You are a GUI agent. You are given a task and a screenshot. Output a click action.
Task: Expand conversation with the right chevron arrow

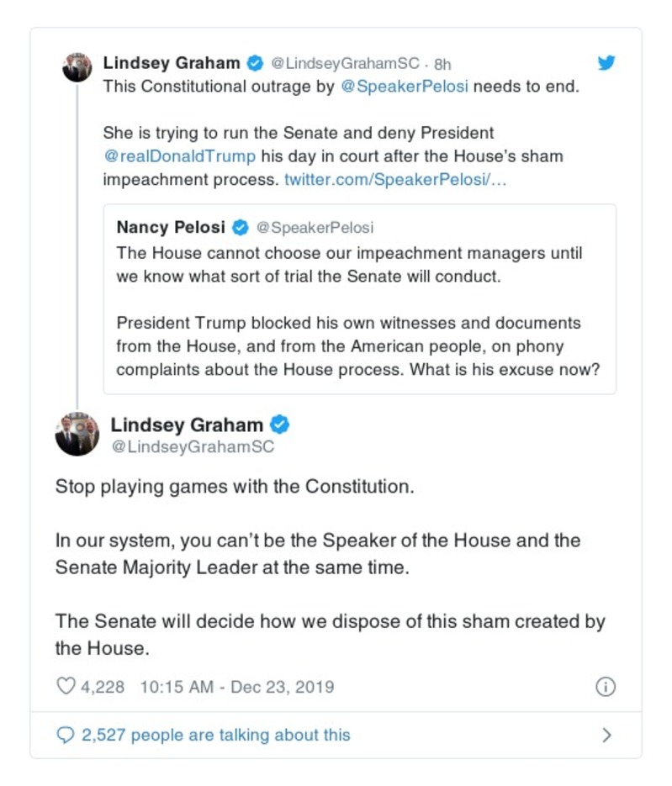606,736
